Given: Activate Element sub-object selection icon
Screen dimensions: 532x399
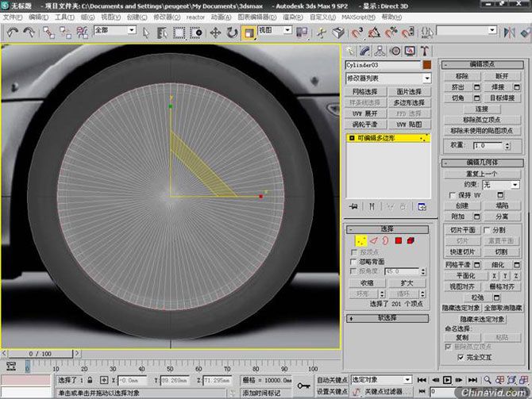Looking at the screenshot, I should point(411,240).
